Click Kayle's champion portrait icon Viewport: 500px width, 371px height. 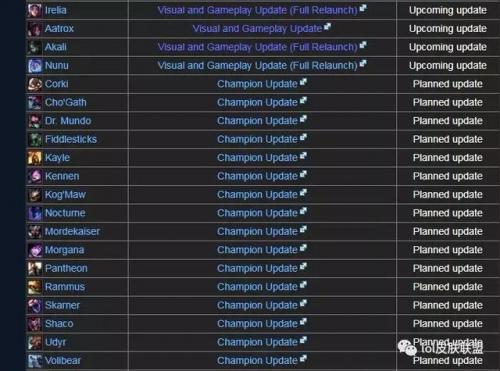[35, 158]
